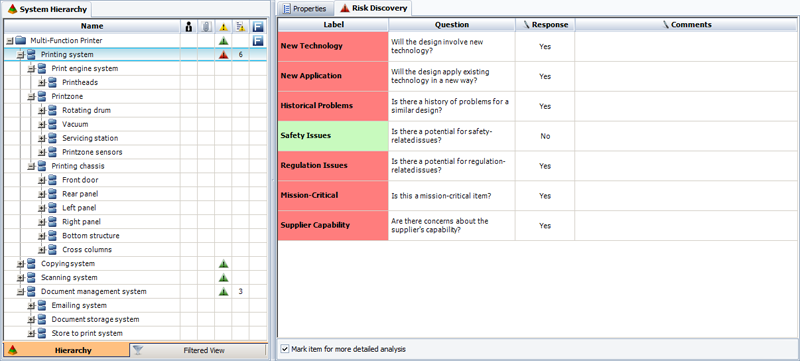
Task: Toggle Mark item for more detailed analysis
Action: (285, 349)
